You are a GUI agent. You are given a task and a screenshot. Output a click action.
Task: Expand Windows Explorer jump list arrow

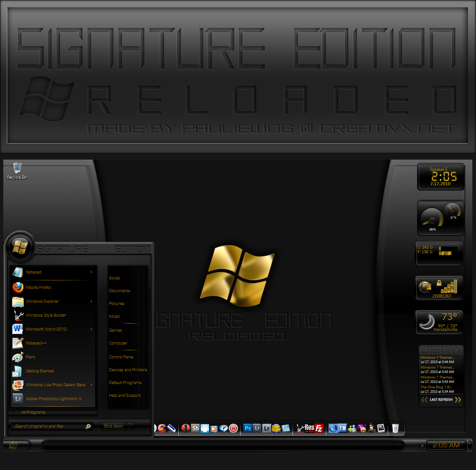[x=92, y=301]
